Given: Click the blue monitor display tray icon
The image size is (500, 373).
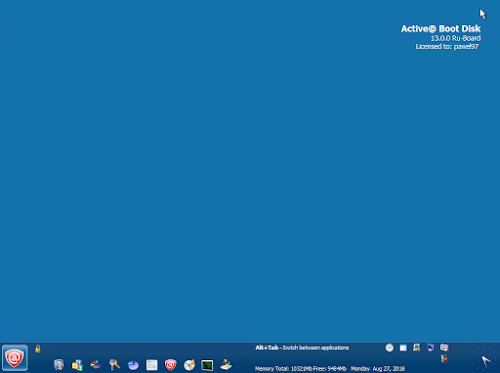Looking at the screenshot, I should coord(430,348).
